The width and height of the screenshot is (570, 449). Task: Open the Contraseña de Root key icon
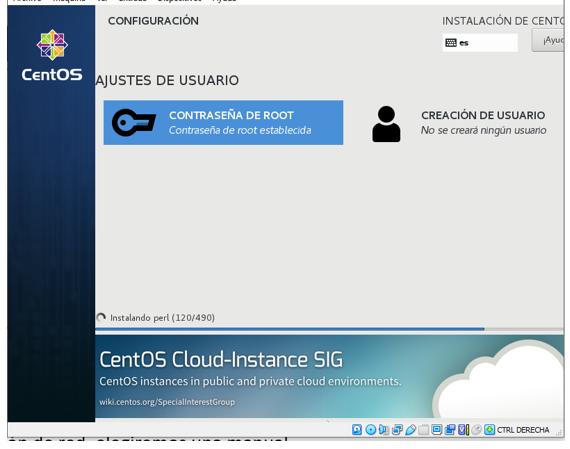tap(134, 123)
